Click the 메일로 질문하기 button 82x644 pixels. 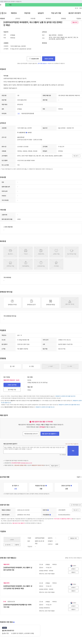pos(55,466)
